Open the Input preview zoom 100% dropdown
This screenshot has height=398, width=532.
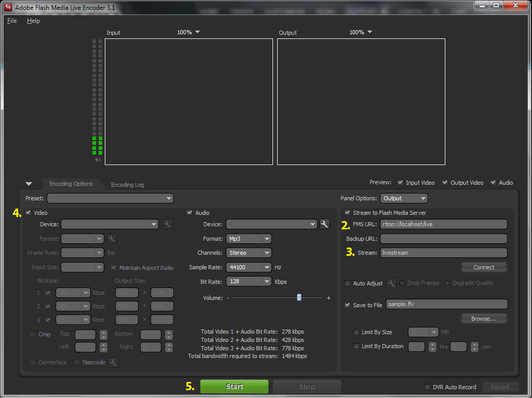coord(188,32)
